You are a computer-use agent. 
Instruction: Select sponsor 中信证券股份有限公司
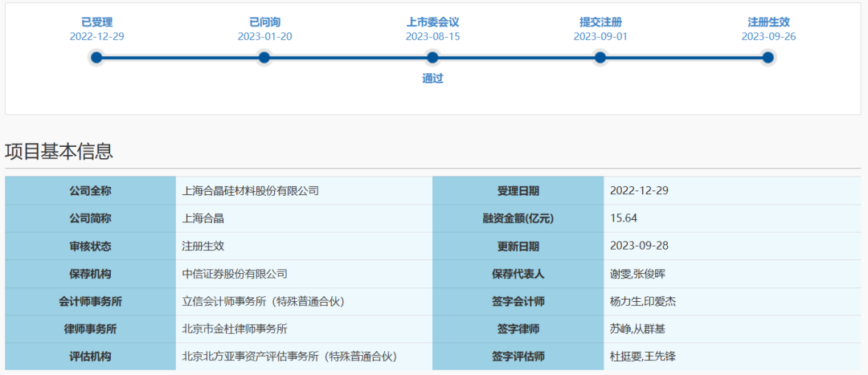click(235, 274)
